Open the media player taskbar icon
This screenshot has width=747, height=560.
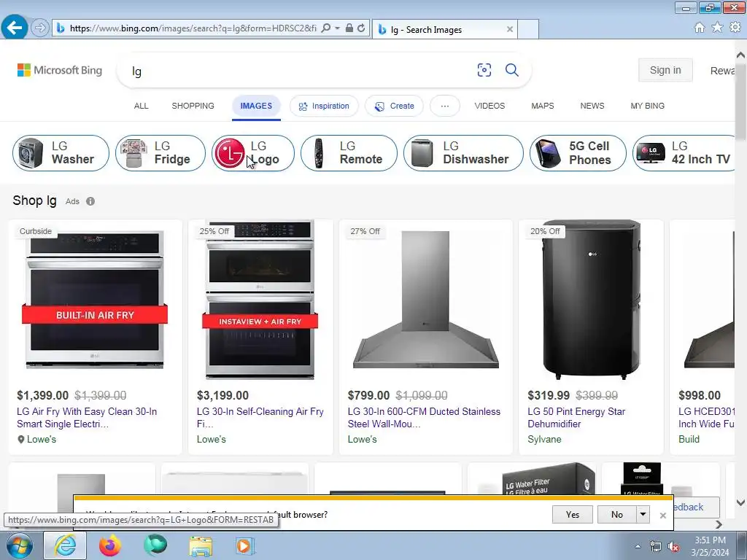coord(245,546)
